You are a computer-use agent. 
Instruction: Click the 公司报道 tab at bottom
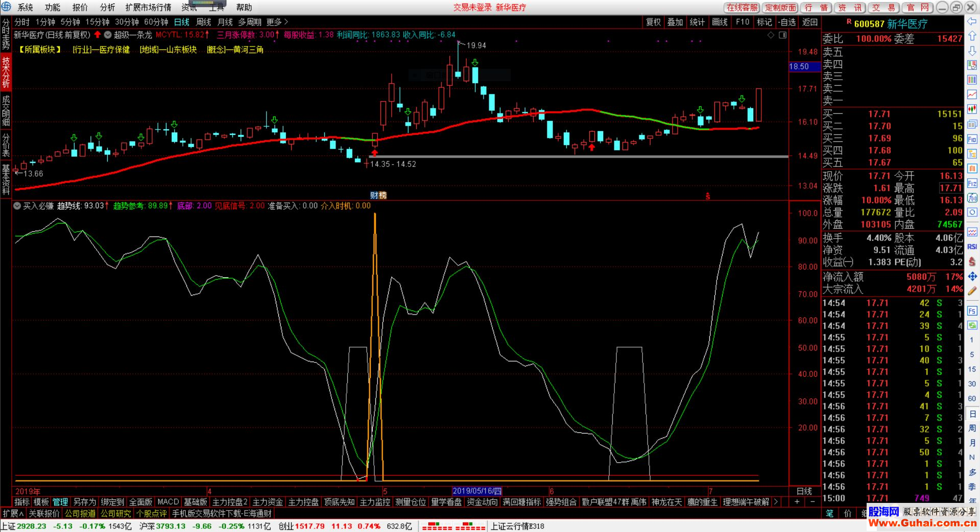[x=80, y=513]
